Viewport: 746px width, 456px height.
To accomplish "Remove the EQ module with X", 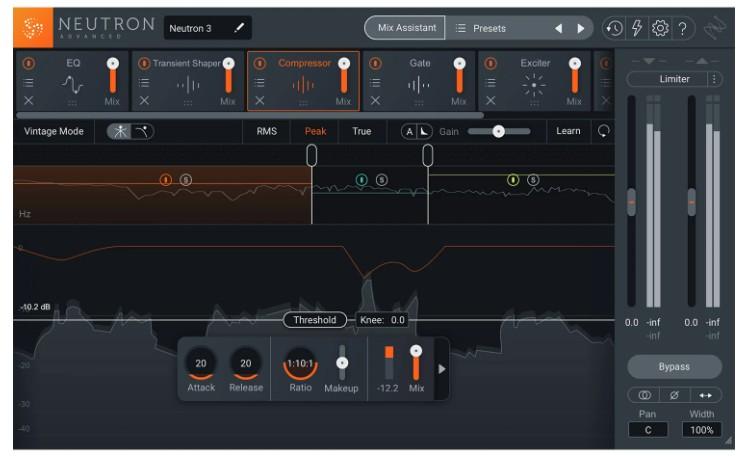I will coord(29,100).
